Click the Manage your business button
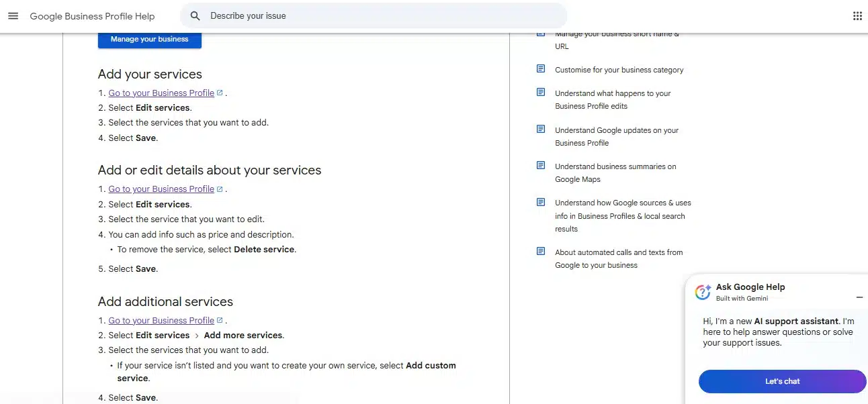 150,40
